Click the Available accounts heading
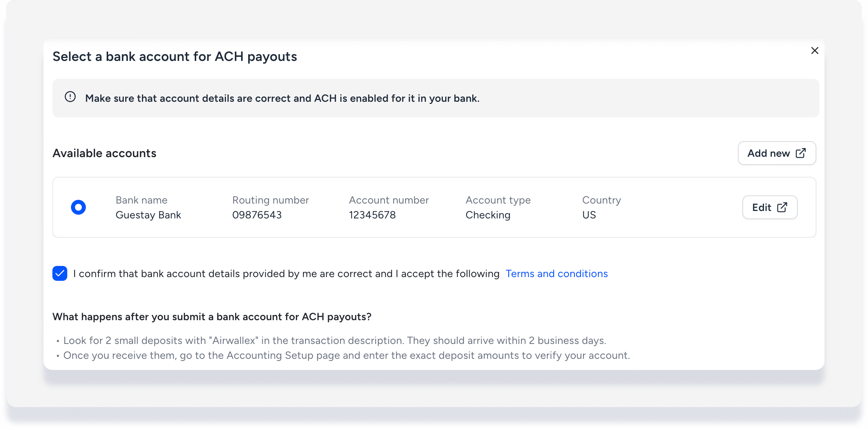This screenshot has width=868, height=429. click(104, 153)
